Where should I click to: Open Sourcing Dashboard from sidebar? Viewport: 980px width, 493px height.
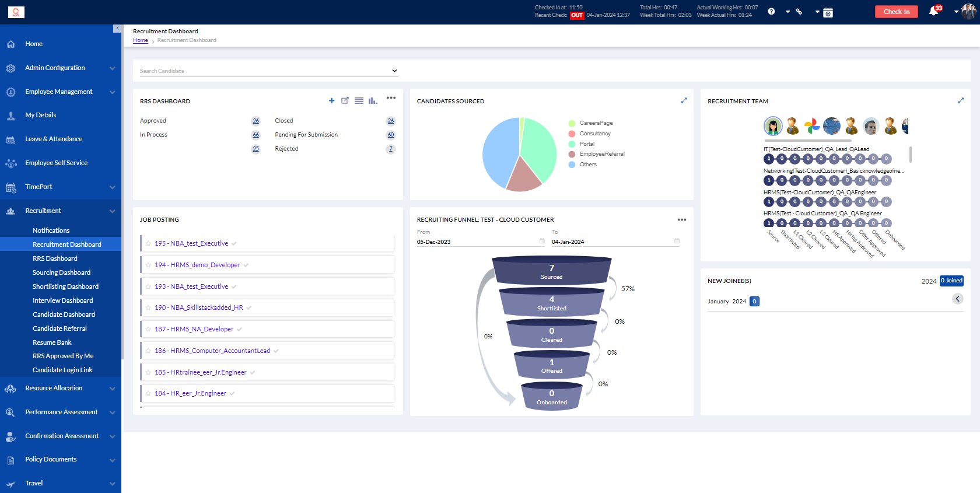point(61,272)
